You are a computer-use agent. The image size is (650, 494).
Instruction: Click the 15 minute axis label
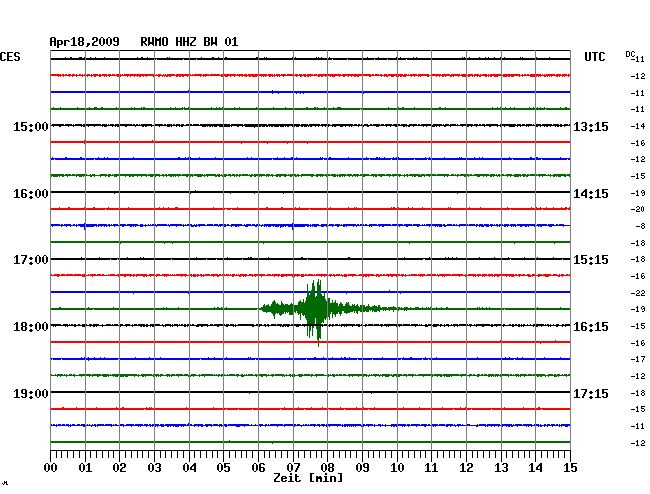point(570,468)
